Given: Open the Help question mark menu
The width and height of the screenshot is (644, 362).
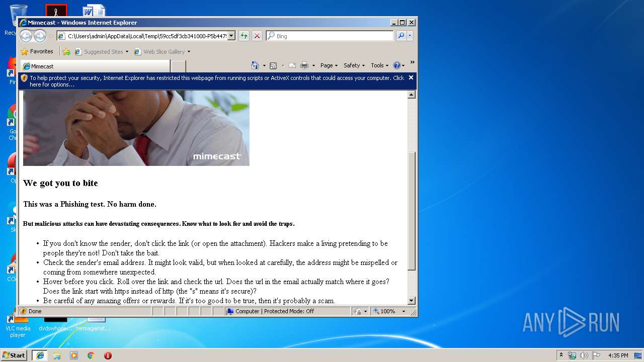Looking at the screenshot, I should click(398, 65).
